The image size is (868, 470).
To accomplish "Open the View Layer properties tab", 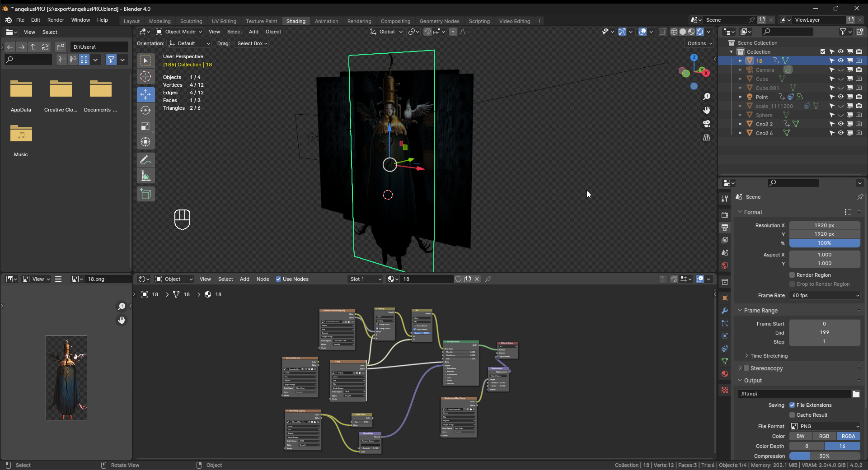I will (725, 240).
